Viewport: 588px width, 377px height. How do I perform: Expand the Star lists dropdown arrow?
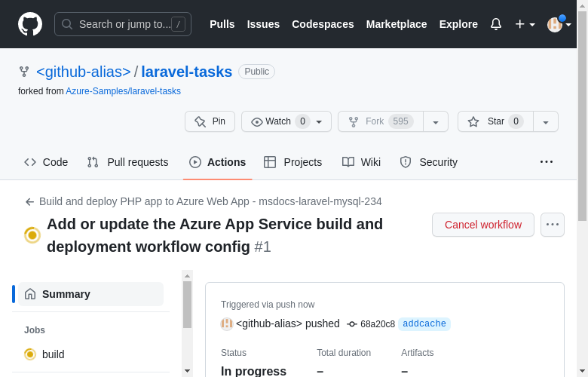coord(546,121)
